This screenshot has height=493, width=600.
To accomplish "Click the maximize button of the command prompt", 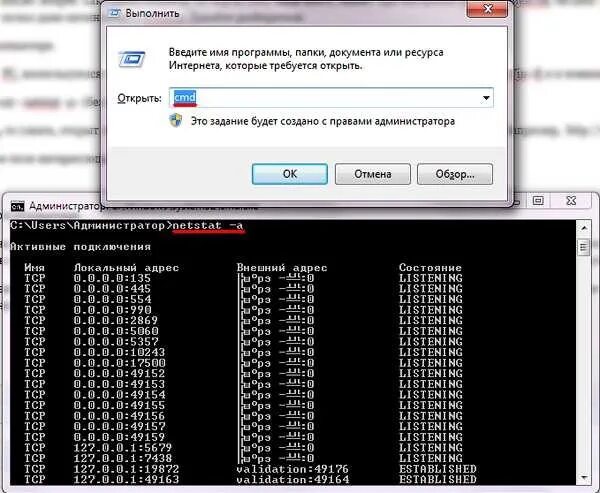I will [538, 200].
